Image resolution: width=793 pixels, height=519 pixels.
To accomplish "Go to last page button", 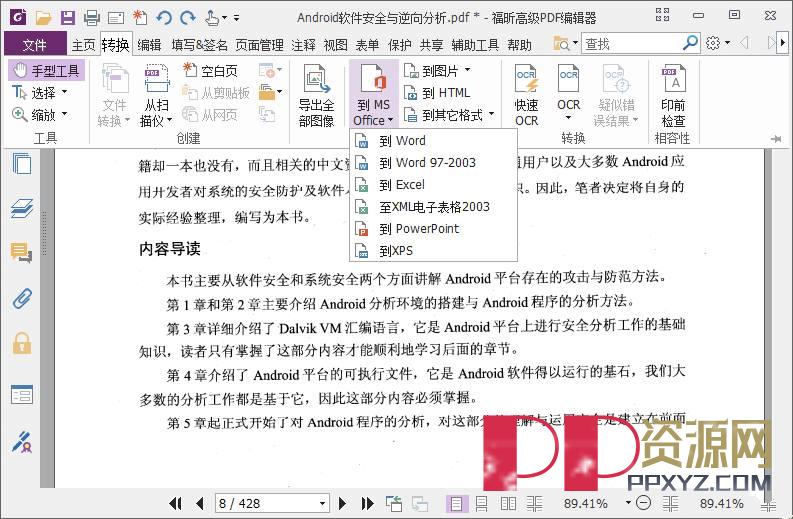I will (368, 503).
